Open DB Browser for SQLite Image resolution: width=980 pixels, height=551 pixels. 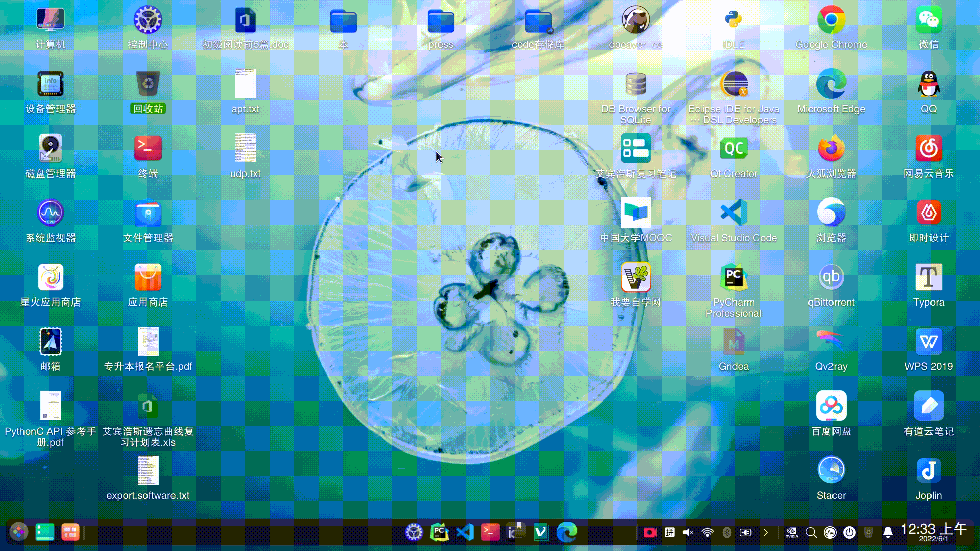[x=635, y=84]
